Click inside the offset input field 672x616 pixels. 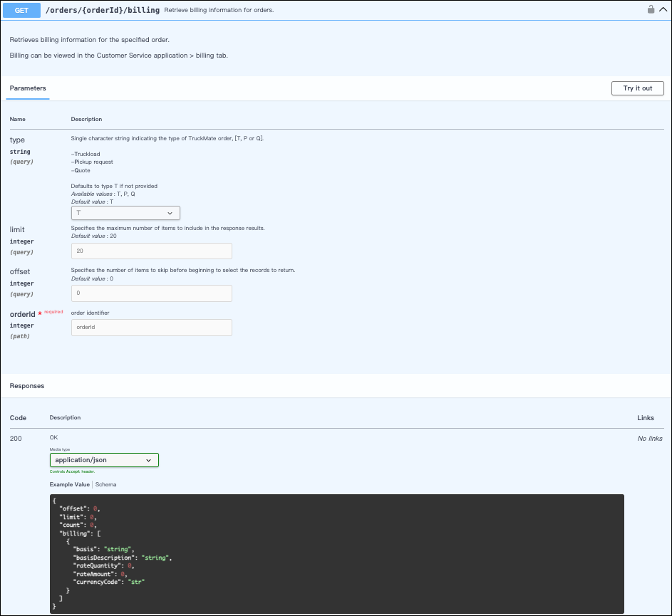[x=151, y=293]
